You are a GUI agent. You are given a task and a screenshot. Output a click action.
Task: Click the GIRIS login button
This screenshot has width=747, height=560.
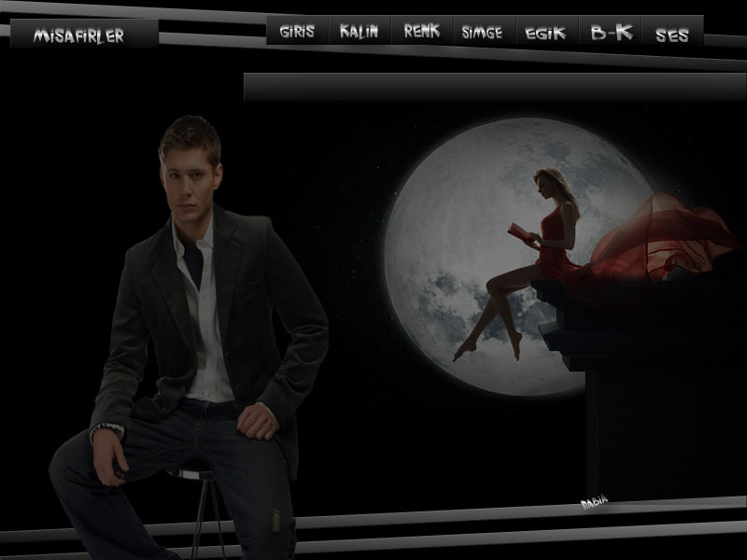297,31
